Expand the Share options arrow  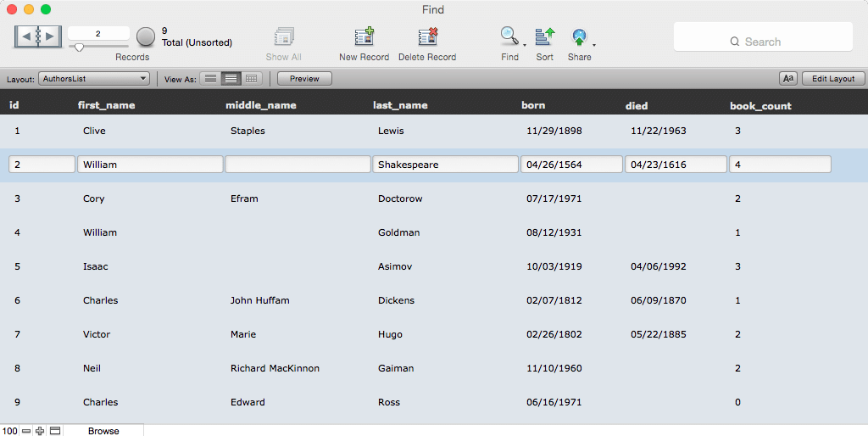coord(594,46)
